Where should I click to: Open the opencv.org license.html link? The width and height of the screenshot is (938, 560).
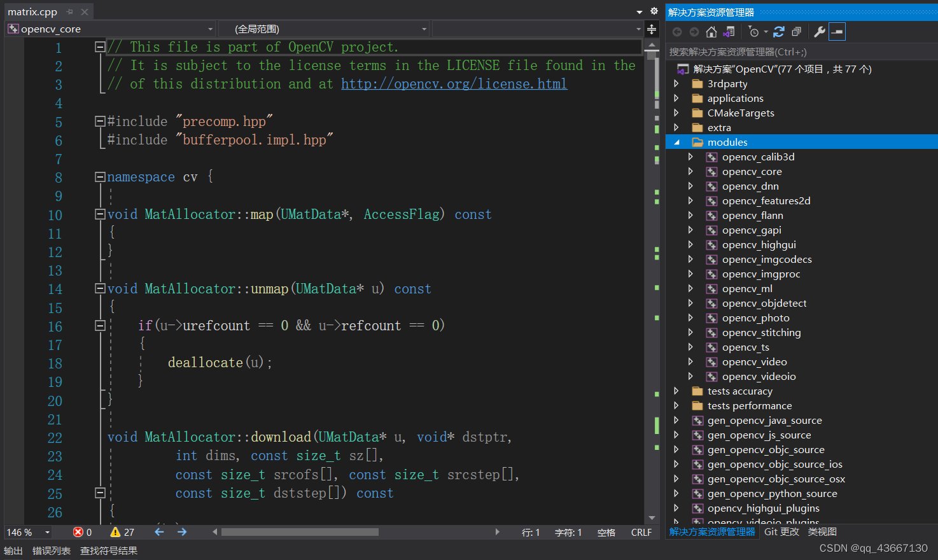click(454, 84)
